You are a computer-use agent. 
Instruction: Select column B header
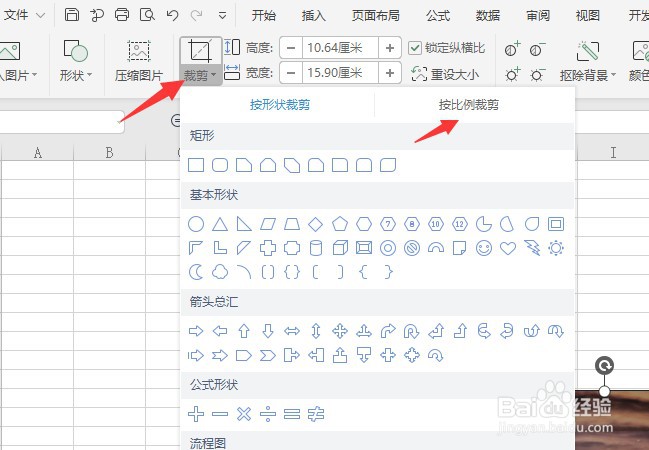[x=109, y=153]
